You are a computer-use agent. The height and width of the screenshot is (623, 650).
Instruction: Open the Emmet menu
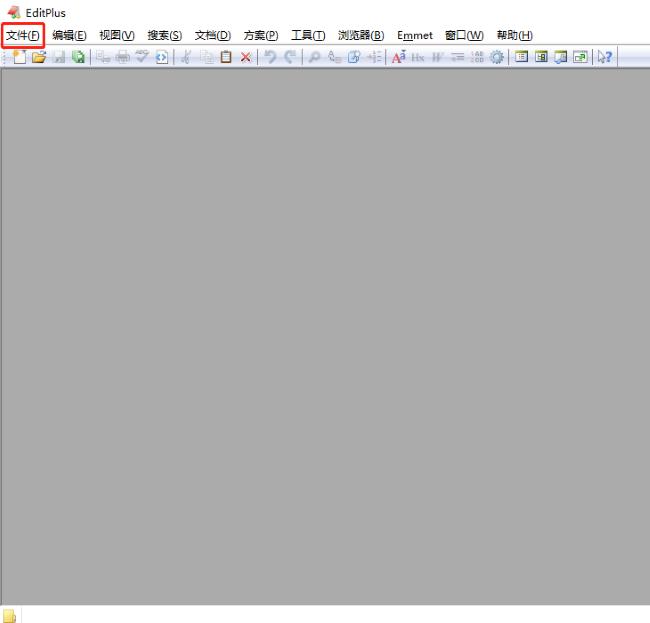click(x=414, y=35)
